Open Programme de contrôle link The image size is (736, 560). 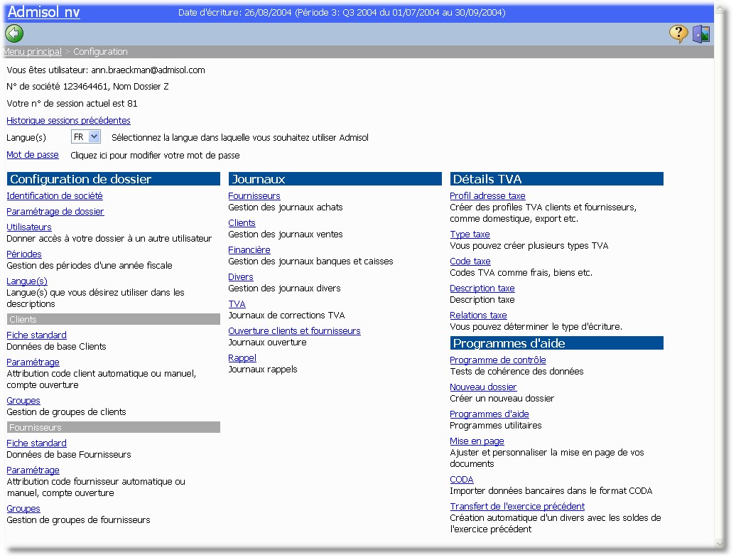coord(497,360)
